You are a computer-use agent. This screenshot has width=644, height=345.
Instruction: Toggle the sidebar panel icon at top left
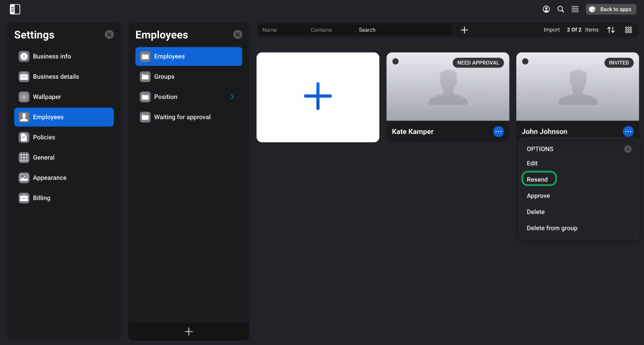click(15, 9)
